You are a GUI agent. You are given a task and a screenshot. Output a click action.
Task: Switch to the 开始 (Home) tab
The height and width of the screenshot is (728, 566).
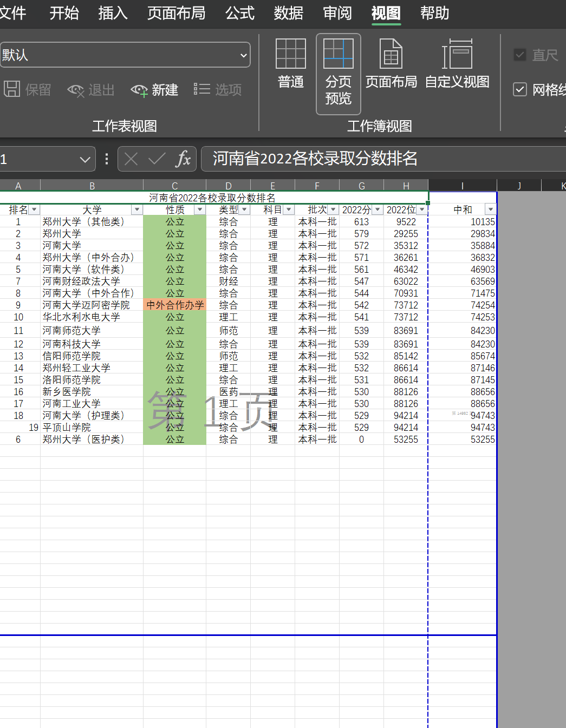click(x=64, y=13)
